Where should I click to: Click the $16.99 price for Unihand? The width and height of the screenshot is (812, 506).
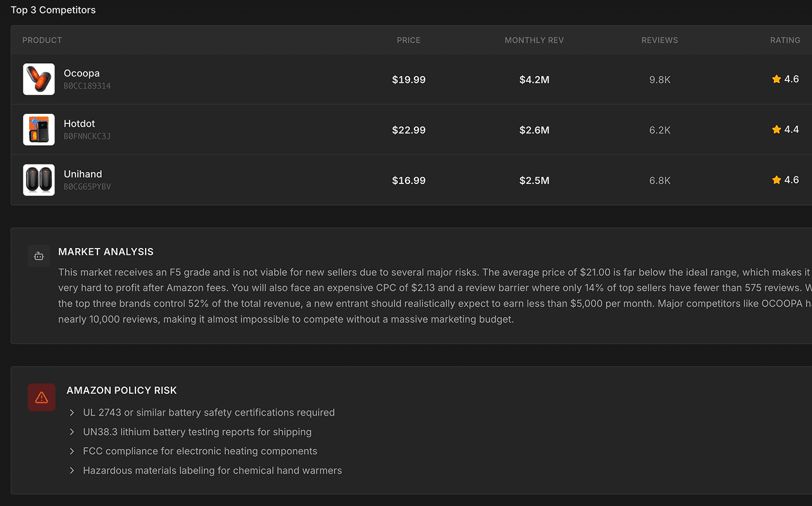pyautogui.click(x=409, y=181)
